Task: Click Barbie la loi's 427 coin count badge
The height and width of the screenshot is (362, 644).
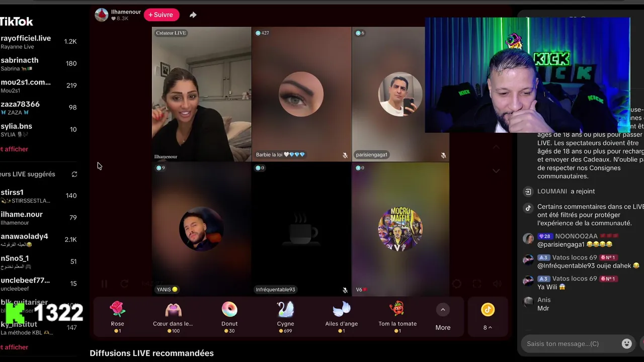Action: 262,33
